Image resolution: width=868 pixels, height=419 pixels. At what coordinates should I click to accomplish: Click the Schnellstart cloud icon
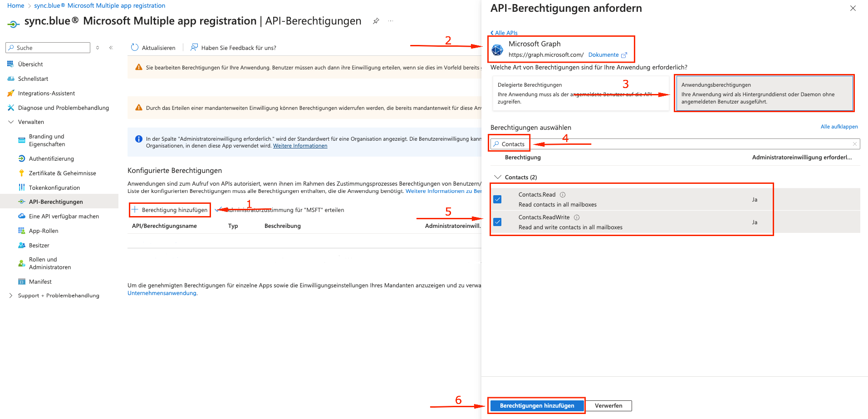[11, 79]
